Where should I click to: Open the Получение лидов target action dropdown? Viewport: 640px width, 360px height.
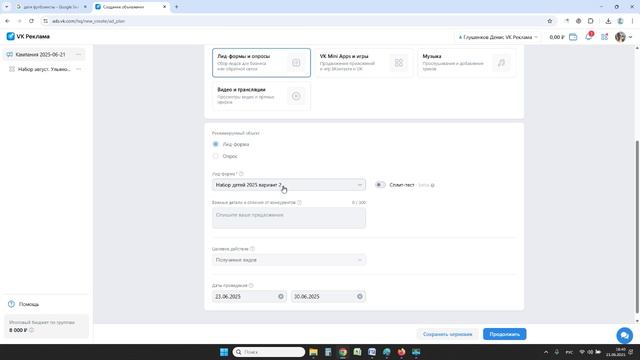coord(289,260)
